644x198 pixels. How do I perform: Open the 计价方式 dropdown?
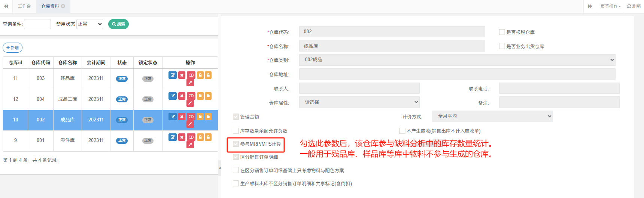click(x=492, y=116)
